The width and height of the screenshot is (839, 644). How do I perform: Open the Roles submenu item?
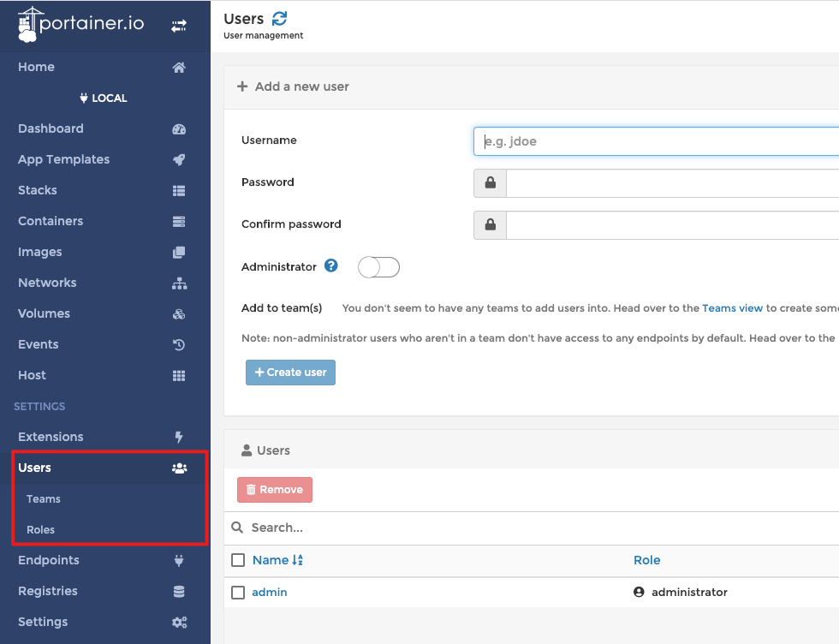tap(40, 530)
